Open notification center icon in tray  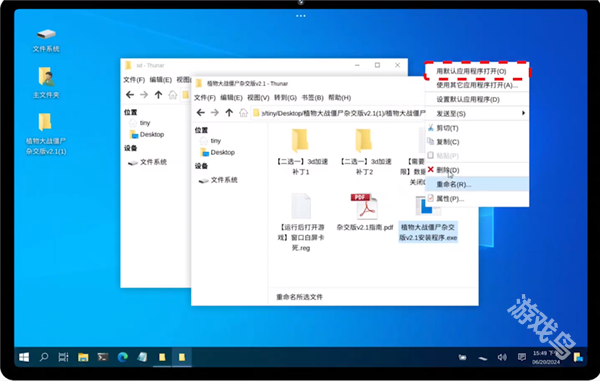coord(522,357)
